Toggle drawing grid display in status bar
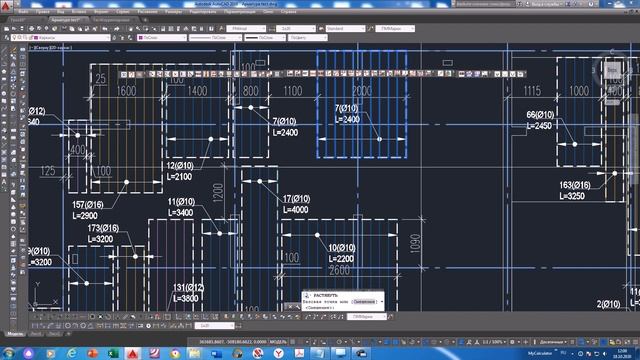The image size is (640, 360). point(293,342)
